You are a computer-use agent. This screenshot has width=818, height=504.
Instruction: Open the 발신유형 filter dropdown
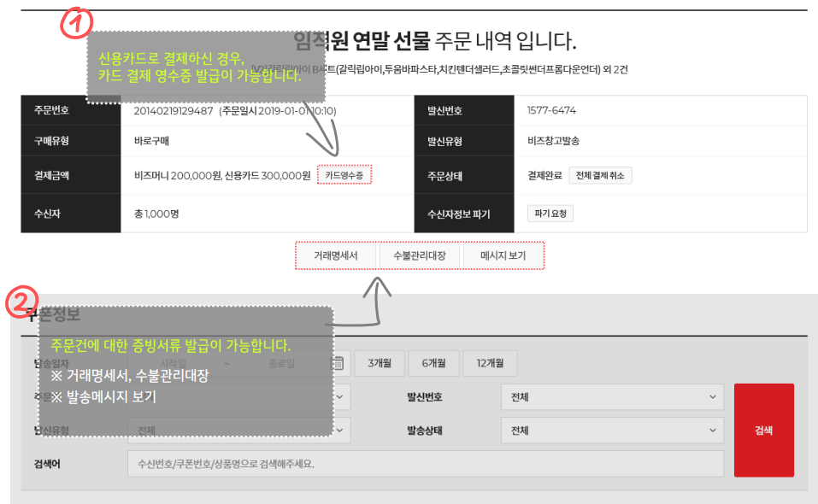tap(239, 431)
